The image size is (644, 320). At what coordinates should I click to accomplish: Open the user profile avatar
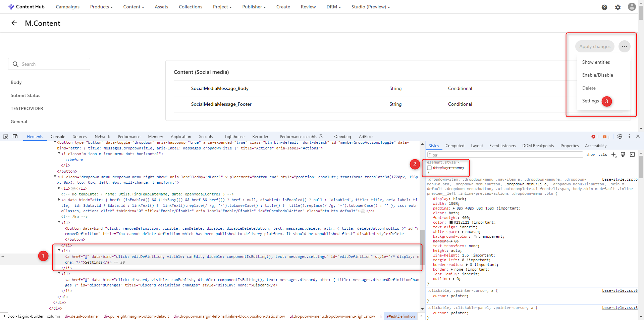tap(632, 7)
